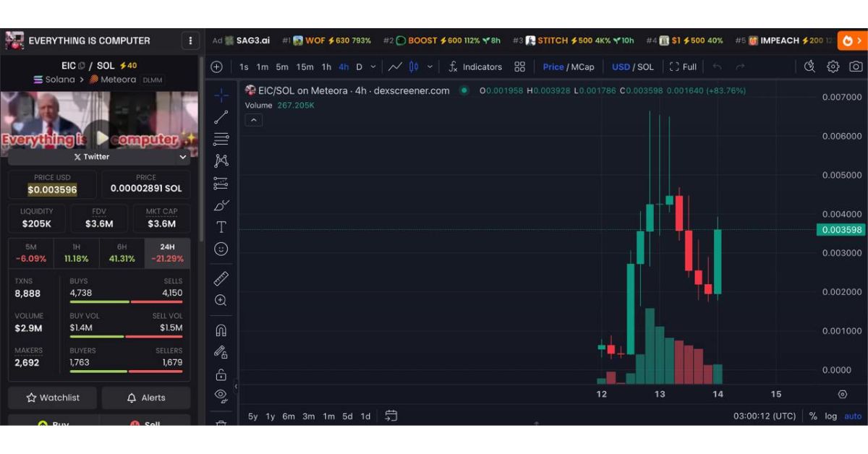Open the emoji icons tool

click(221, 249)
